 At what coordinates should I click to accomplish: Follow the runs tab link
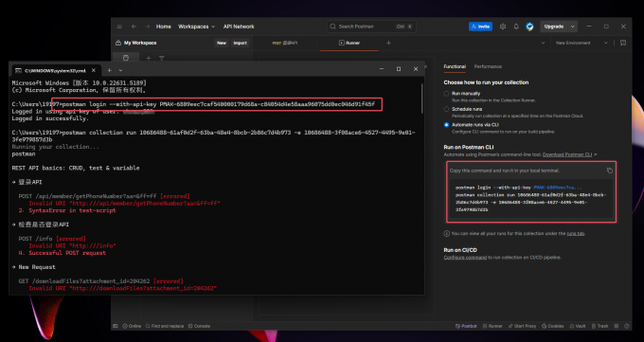(576, 233)
